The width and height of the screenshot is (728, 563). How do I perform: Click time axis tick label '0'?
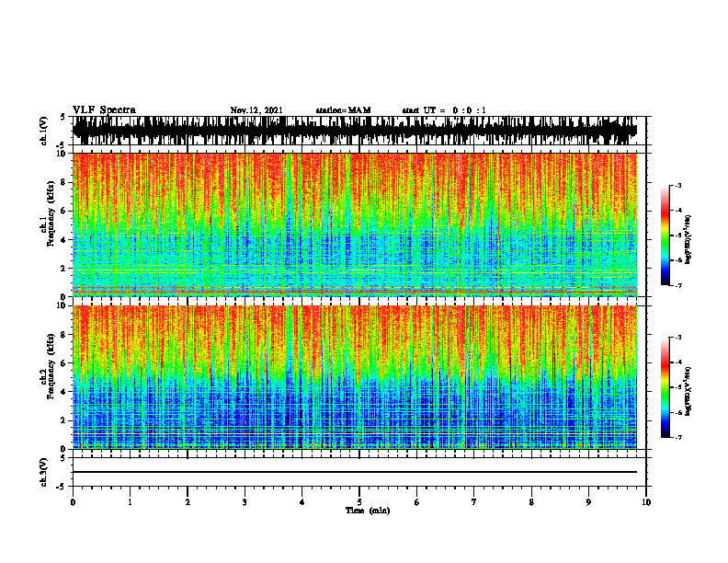(73, 502)
